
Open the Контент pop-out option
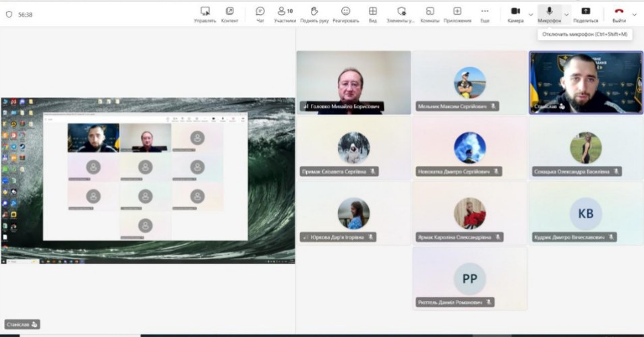click(229, 15)
